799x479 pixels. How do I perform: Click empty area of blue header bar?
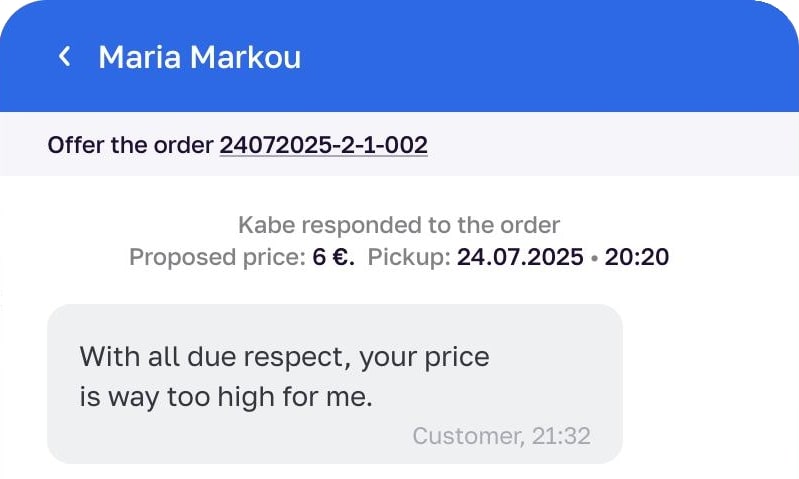point(550,56)
